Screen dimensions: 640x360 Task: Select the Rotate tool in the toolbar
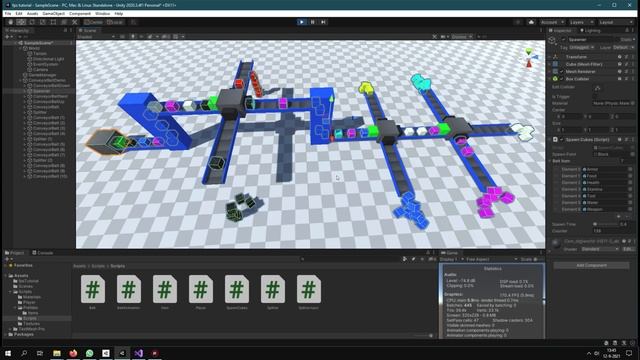pos(32,22)
